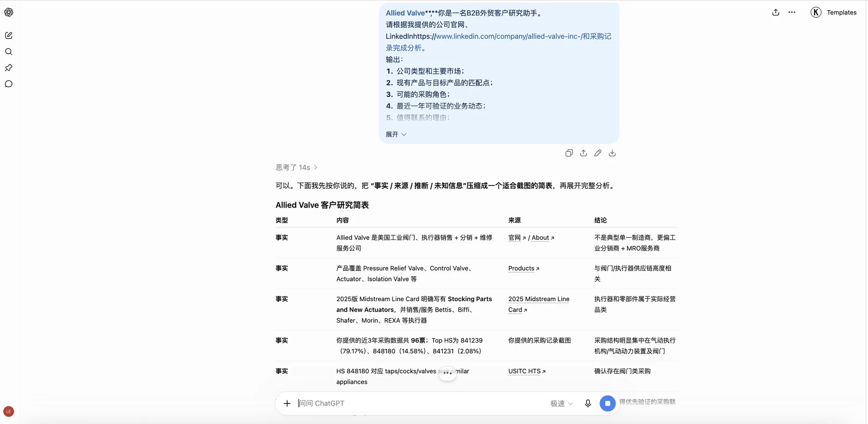The image size is (868, 424).
Task: Open the 极速 model speed dropdown
Action: click(561, 404)
